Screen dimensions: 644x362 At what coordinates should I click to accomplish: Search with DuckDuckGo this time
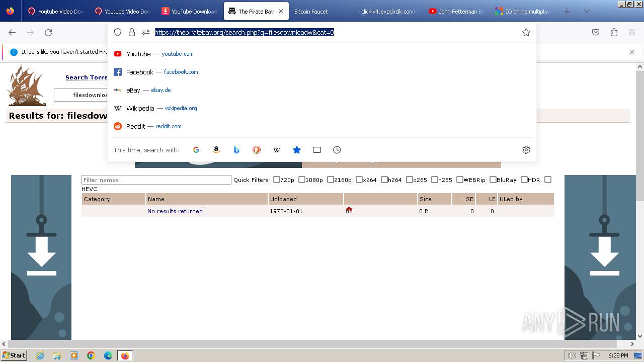tap(257, 150)
